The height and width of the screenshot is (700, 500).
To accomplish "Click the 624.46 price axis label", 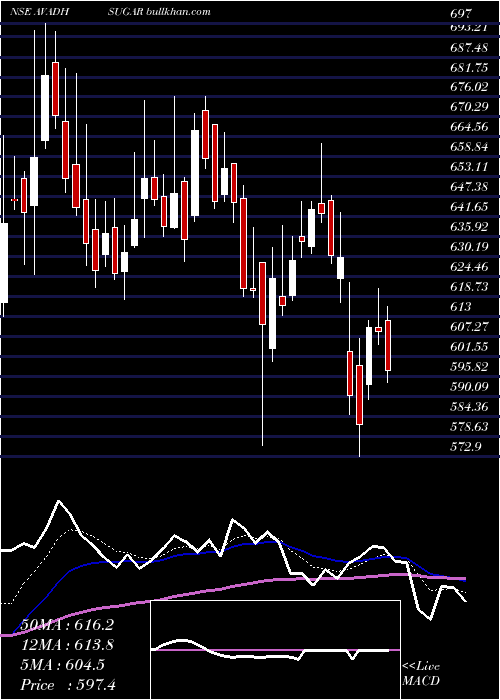I will pyautogui.click(x=469, y=267).
